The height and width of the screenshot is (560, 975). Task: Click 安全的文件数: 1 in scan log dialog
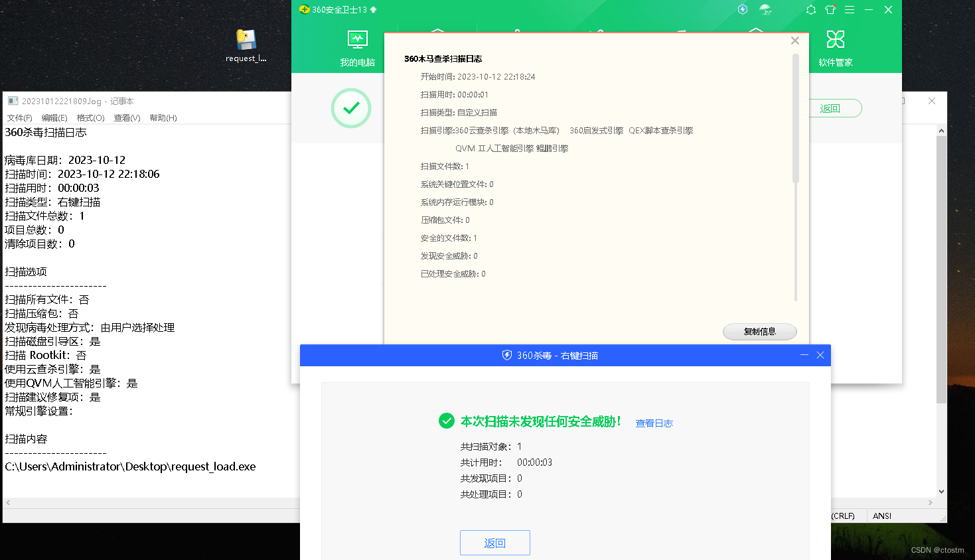point(449,238)
